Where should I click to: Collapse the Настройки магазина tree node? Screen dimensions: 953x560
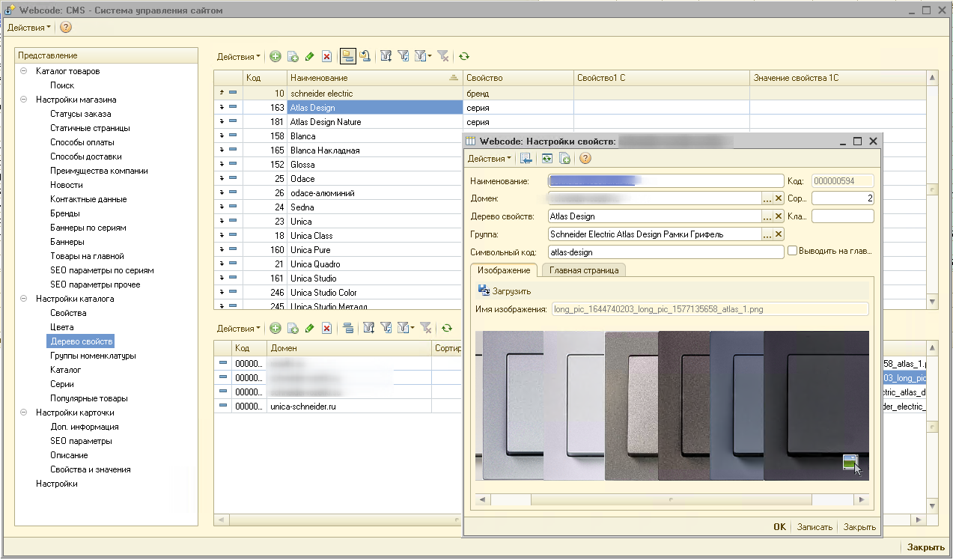coord(24,100)
